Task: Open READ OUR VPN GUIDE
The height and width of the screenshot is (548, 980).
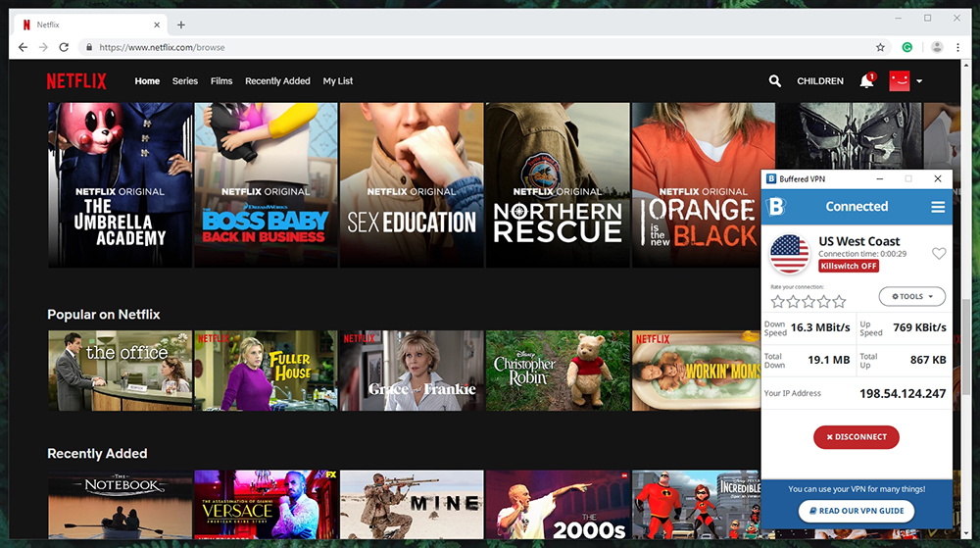Action: pos(857,511)
